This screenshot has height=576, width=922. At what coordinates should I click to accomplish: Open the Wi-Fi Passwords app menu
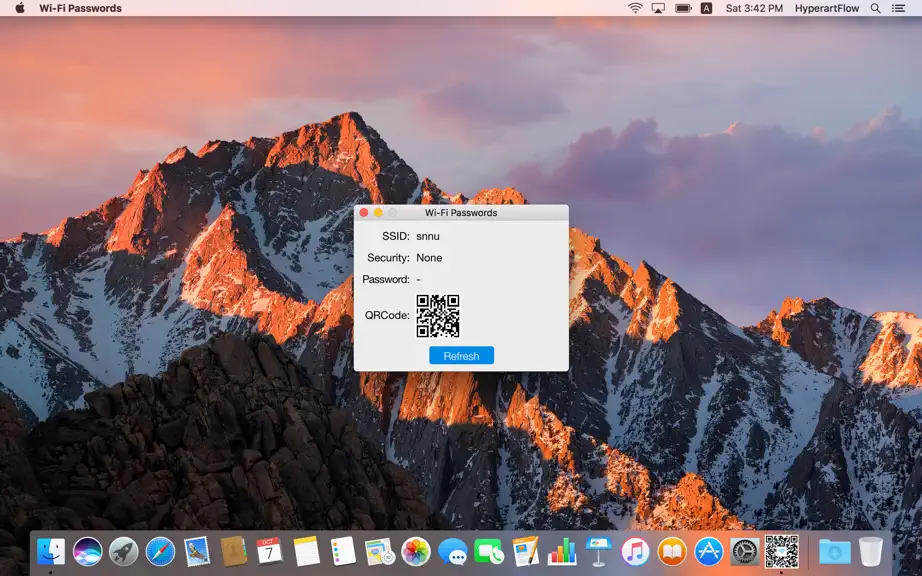pyautogui.click(x=81, y=8)
